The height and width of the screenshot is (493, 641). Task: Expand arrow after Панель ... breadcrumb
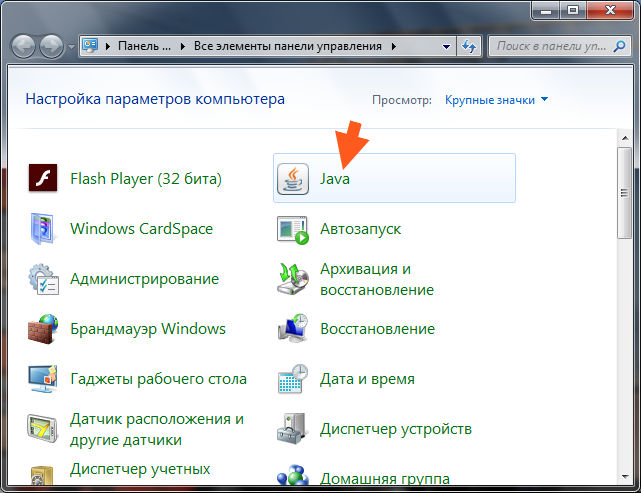click(x=182, y=47)
